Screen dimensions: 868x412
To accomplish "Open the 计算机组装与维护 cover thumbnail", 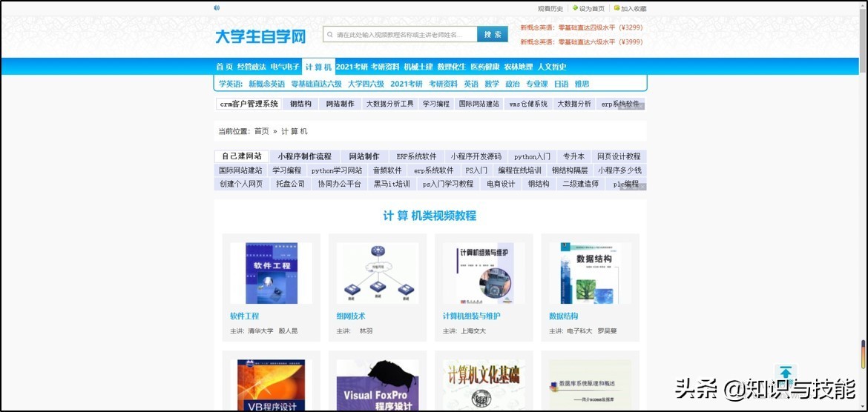I will pyautogui.click(x=484, y=273).
